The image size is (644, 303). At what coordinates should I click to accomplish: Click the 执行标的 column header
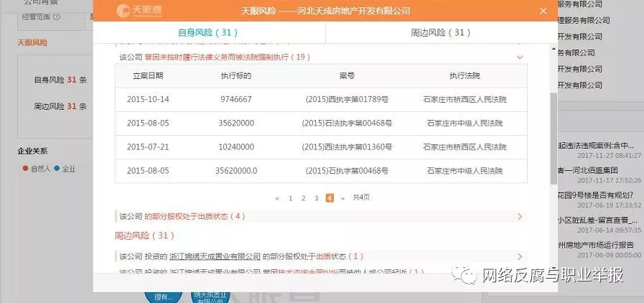[236, 75]
